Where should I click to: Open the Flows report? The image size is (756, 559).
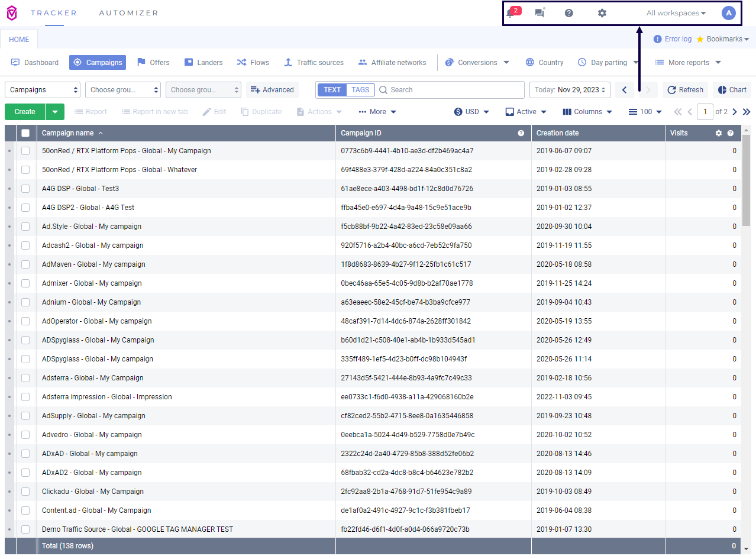(x=253, y=63)
